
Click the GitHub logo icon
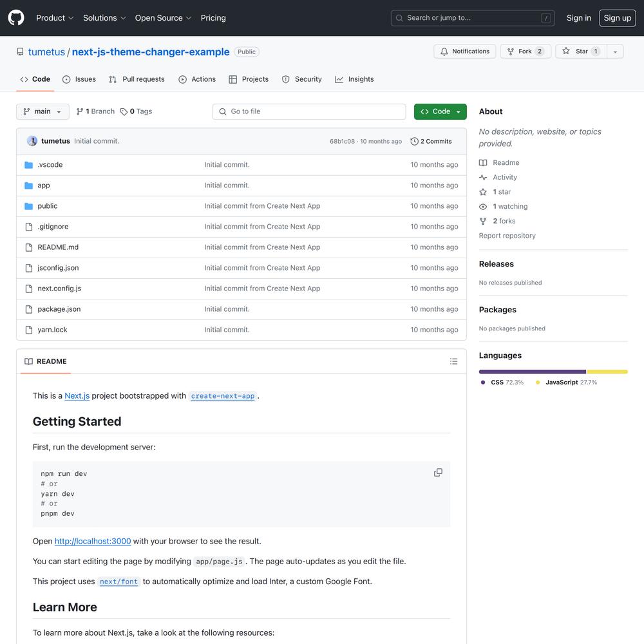(16, 18)
